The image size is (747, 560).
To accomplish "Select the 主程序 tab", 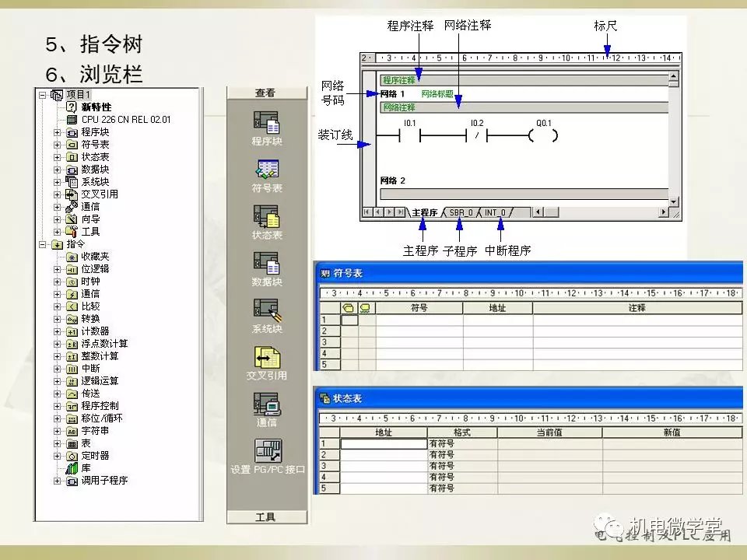I will 425,212.
